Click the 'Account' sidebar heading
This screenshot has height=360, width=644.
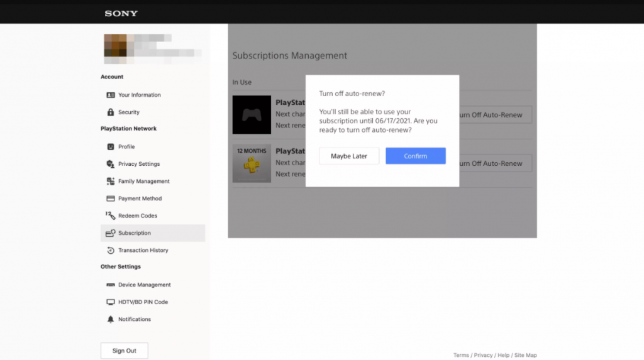tap(112, 77)
